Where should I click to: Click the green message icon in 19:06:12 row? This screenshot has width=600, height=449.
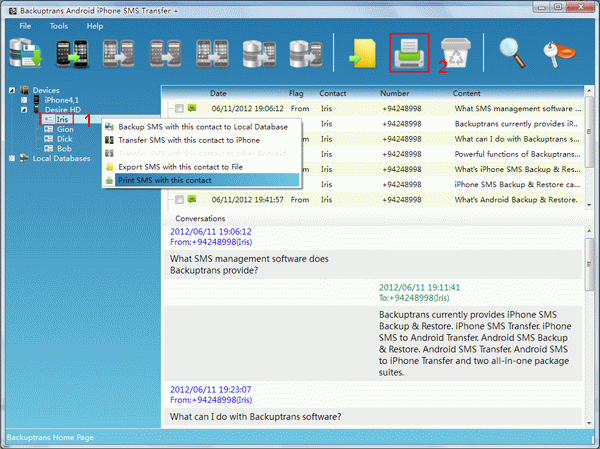(192, 108)
